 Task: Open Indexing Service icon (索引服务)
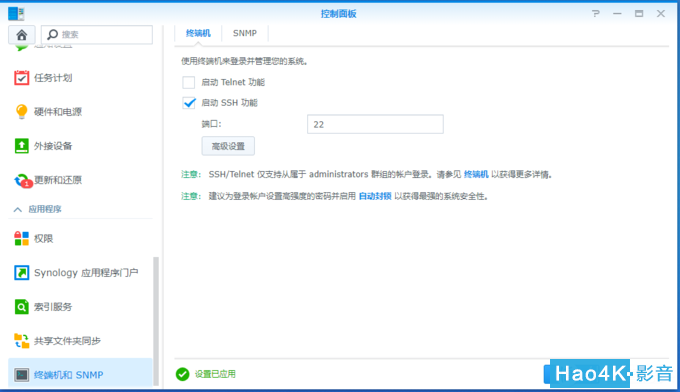tap(21, 307)
